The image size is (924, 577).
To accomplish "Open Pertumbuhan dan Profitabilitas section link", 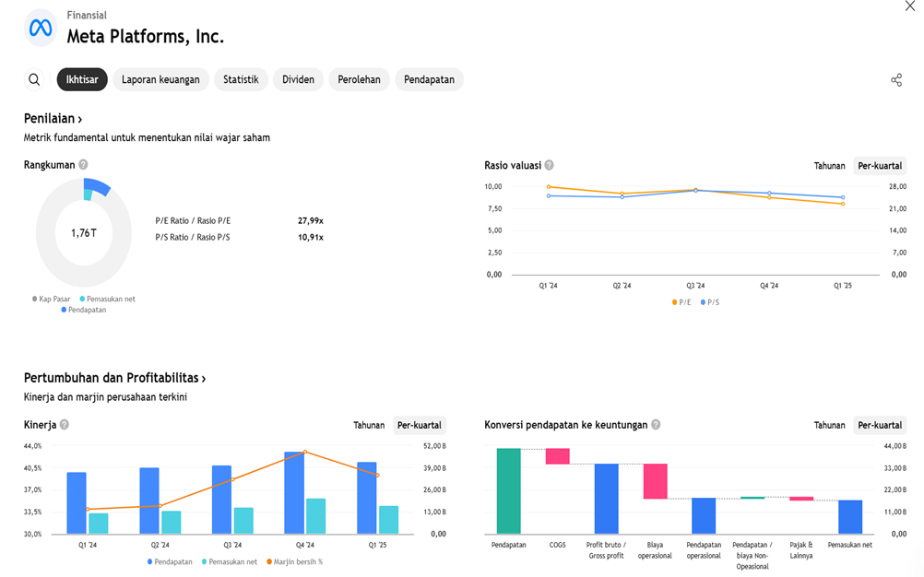I will pos(114,378).
